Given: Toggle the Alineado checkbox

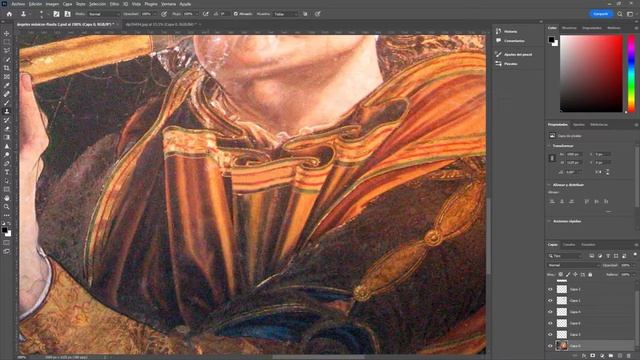Looking at the screenshot, I should click(x=236, y=14).
